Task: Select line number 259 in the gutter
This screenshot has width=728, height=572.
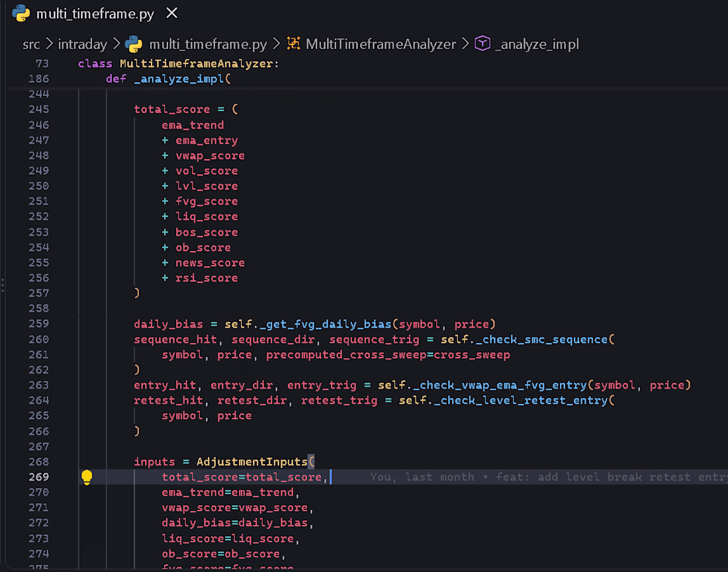Action: coord(38,324)
